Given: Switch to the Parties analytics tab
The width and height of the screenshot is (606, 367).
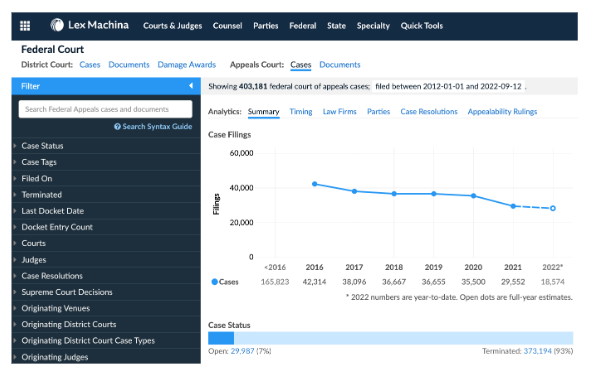Looking at the screenshot, I should (x=378, y=112).
